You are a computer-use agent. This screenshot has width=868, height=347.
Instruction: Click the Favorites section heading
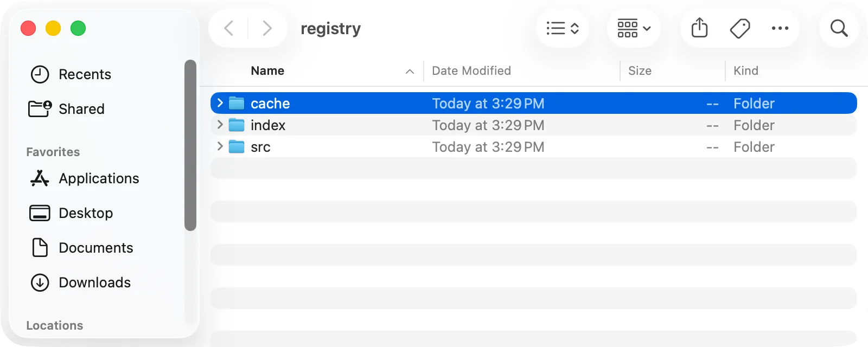pos(53,152)
